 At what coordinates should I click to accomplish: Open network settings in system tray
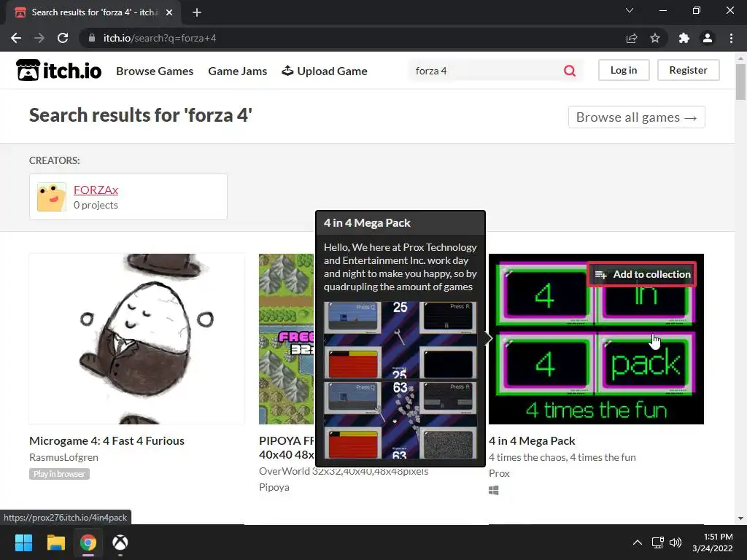point(658,542)
